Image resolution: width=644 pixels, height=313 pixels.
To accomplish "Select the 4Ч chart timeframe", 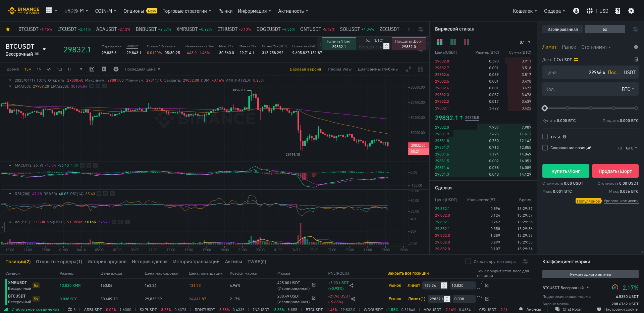I will tap(49, 69).
